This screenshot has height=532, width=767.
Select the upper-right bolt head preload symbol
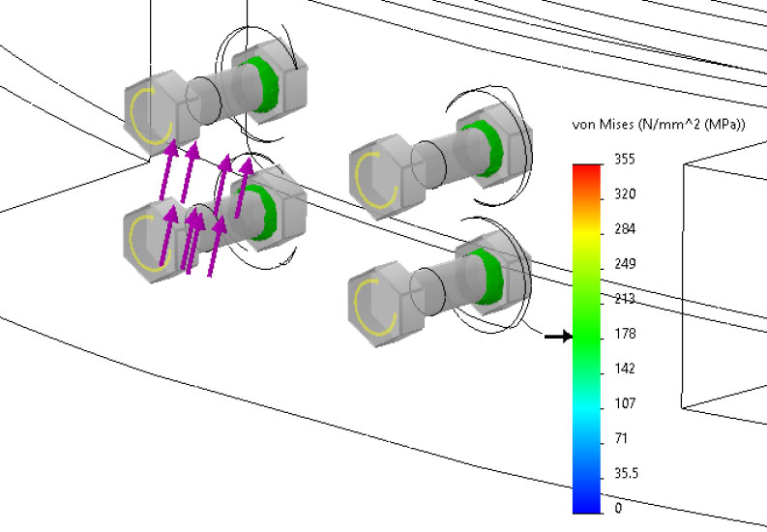pos(375,181)
